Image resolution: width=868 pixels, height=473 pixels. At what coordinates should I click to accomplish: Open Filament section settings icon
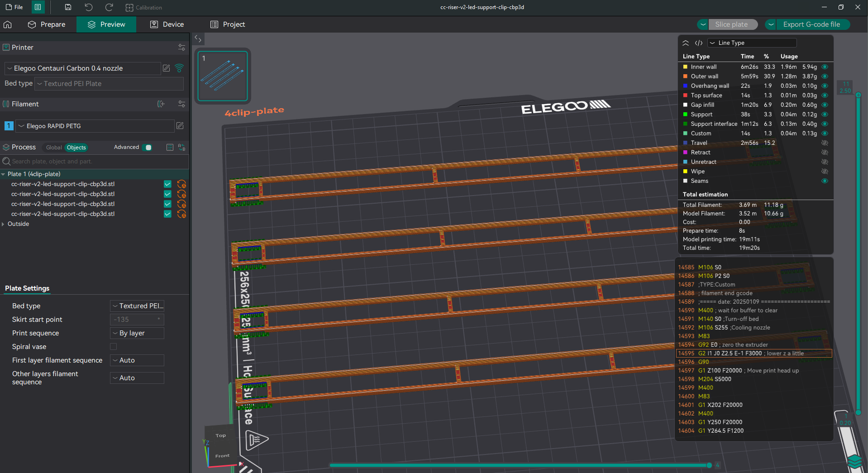(181, 104)
